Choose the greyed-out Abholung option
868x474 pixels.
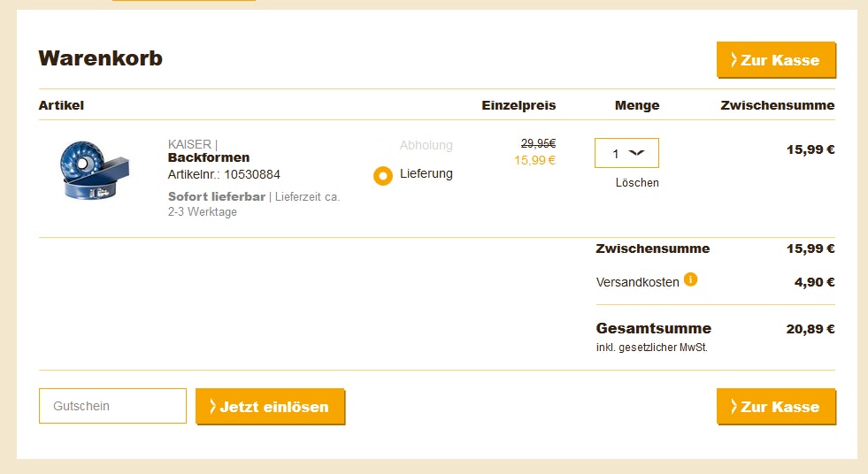click(426, 145)
